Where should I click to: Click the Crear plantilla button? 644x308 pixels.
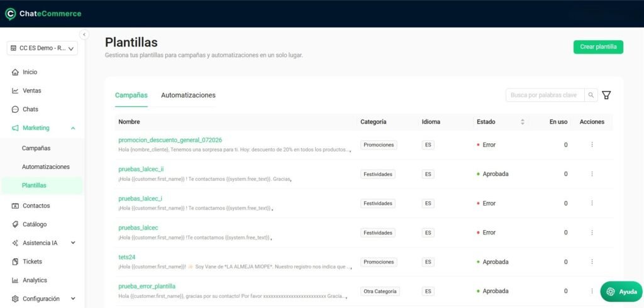(x=598, y=47)
